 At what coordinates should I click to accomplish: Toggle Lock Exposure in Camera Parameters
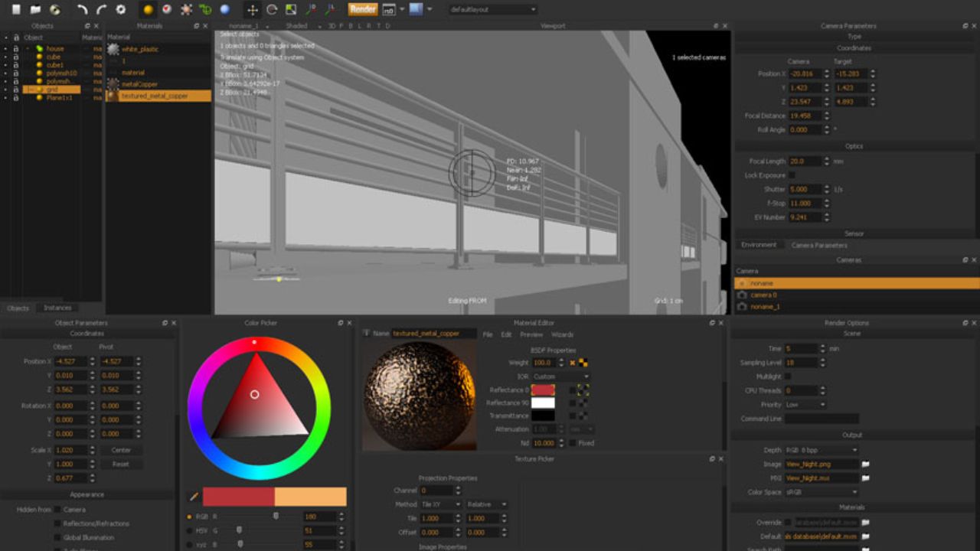[x=792, y=175]
